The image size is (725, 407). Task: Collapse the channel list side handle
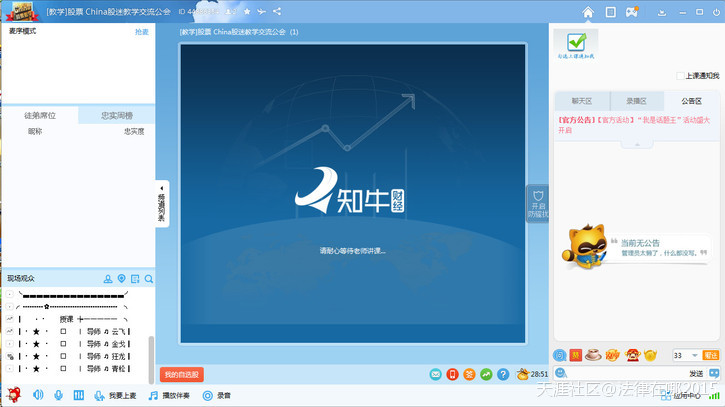162,204
